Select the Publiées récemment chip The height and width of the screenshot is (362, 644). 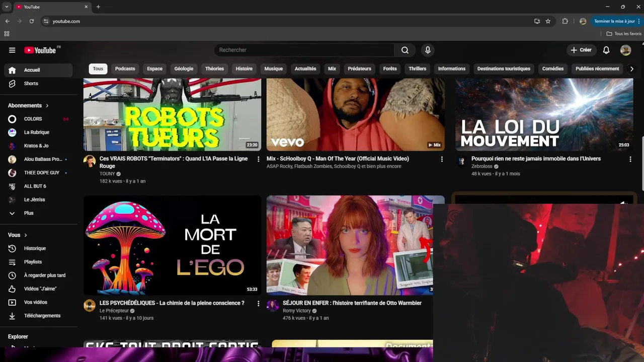click(x=597, y=68)
